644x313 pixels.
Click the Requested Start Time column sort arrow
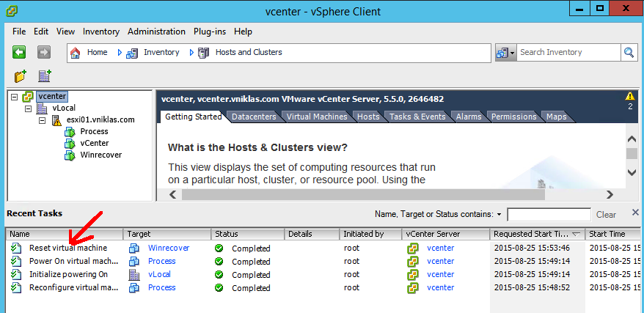point(576,235)
